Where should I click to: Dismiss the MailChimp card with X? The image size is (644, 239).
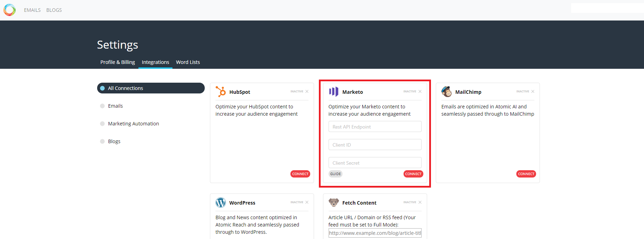click(x=533, y=91)
